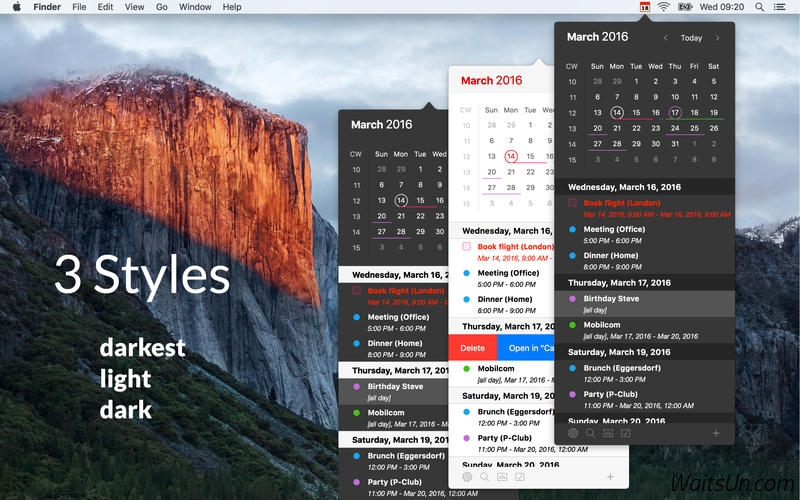Open Meeting (Office) event in front dark popup

644,235
